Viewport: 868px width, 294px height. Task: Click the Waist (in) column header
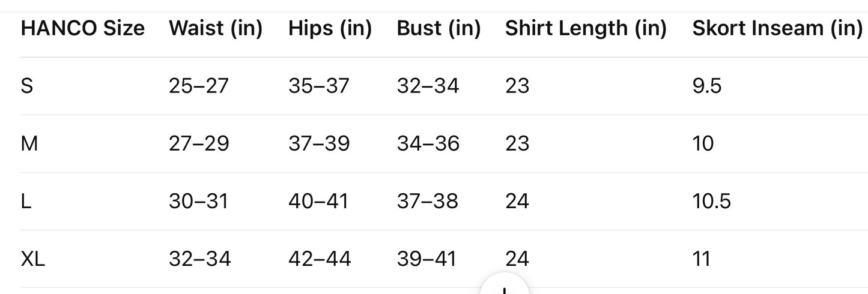(x=216, y=29)
